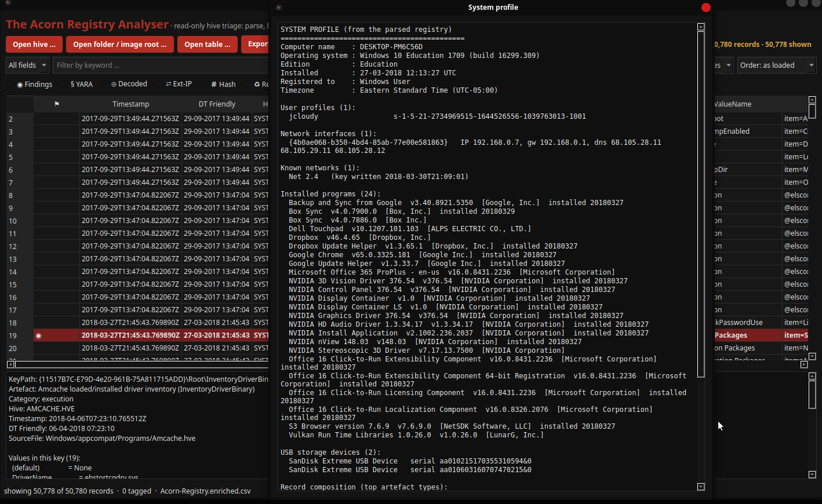Viewport: 822px width, 504px height.
Task: Click the details pane scroll-down arrow
Action: coord(812,474)
